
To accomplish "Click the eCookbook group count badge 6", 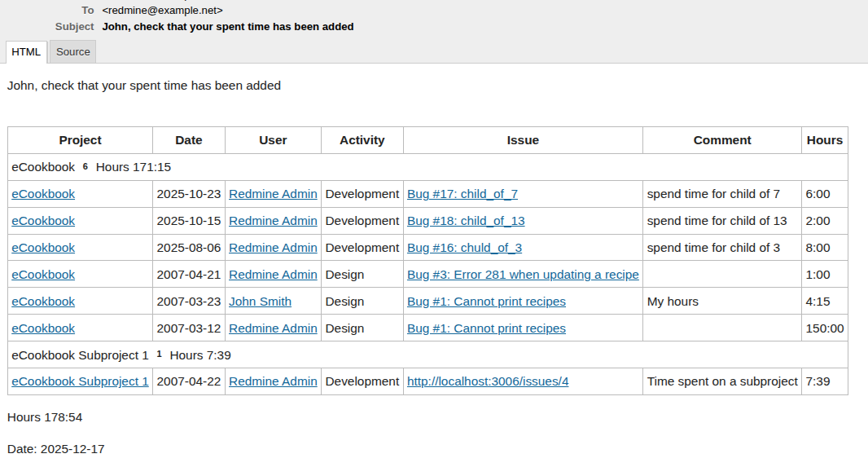I will [x=85, y=166].
